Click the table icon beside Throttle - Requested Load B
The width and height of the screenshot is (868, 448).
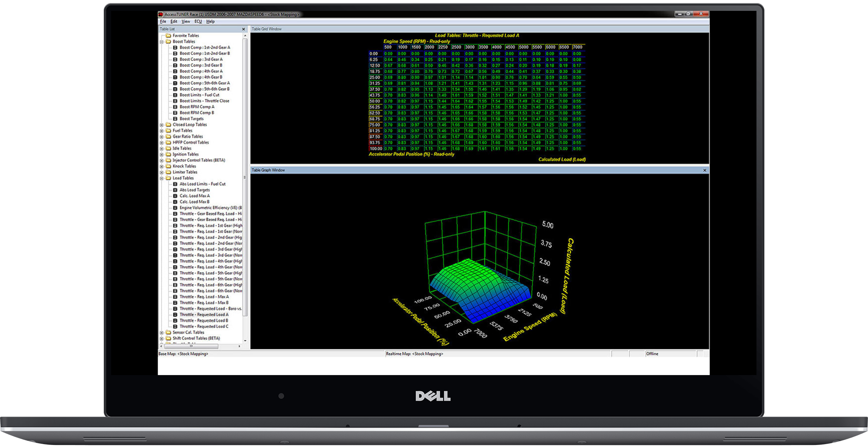(175, 320)
